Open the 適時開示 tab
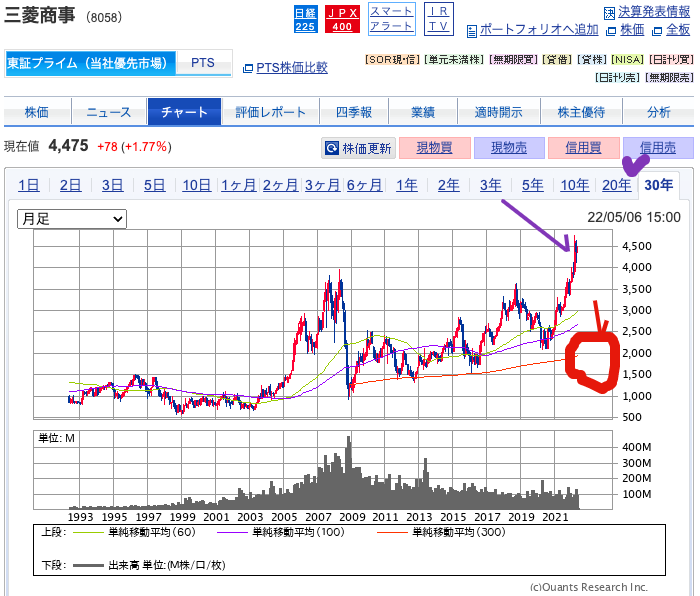The width and height of the screenshot is (700, 596). 499,112
